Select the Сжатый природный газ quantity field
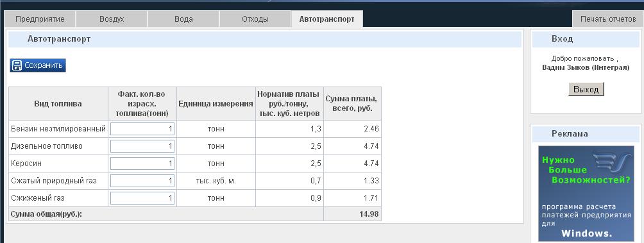Image resolution: width=644 pixels, height=243 pixels. pyautogui.click(x=142, y=181)
